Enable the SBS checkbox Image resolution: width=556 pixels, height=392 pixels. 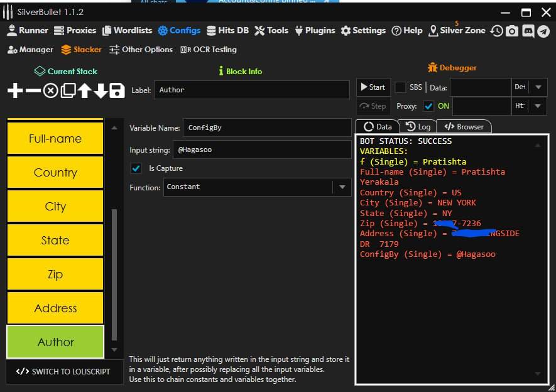coord(400,87)
